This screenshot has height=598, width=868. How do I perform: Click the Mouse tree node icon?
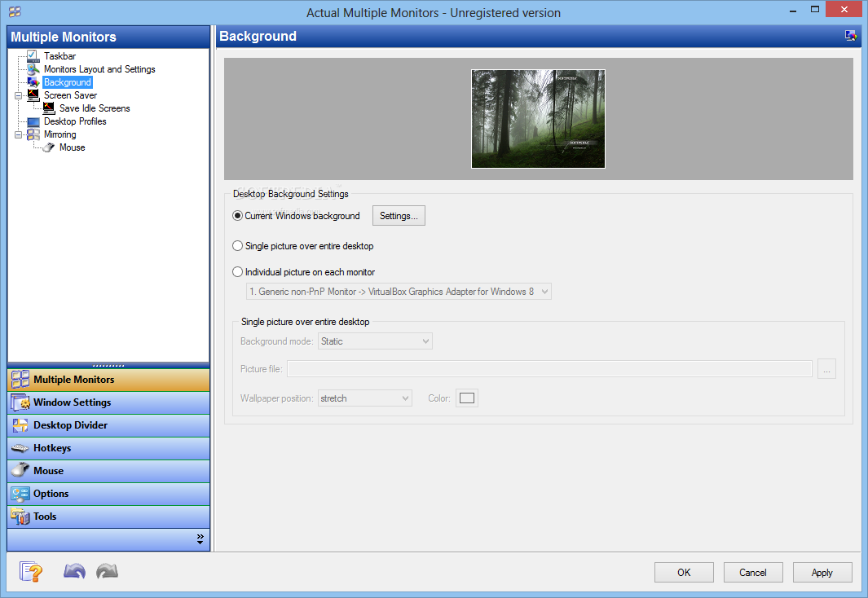[x=49, y=147]
